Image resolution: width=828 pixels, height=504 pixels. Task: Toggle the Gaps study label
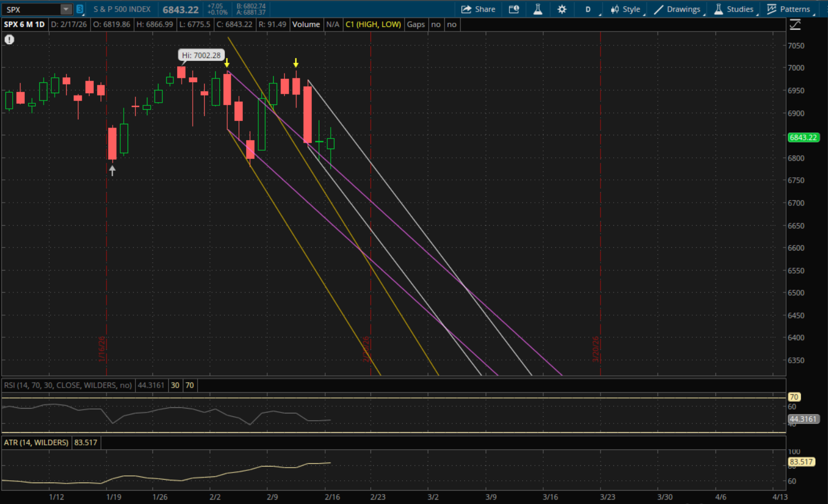pos(416,24)
